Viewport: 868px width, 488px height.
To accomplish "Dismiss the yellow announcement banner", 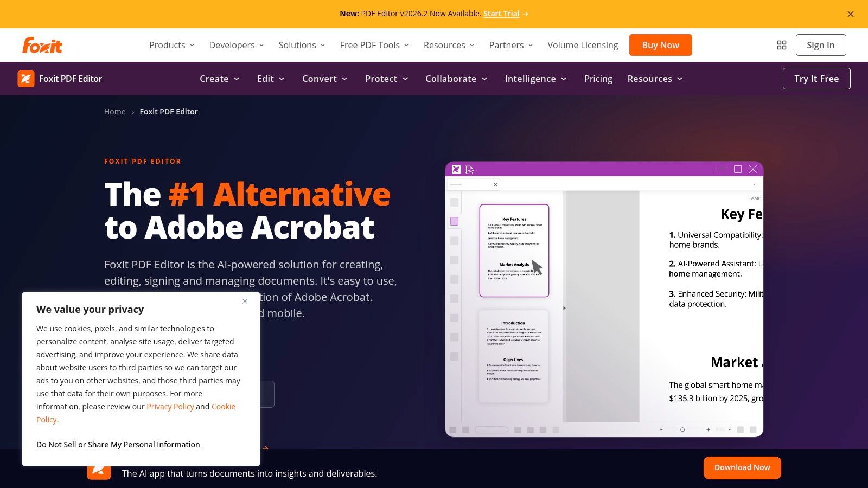I will click(851, 14).
